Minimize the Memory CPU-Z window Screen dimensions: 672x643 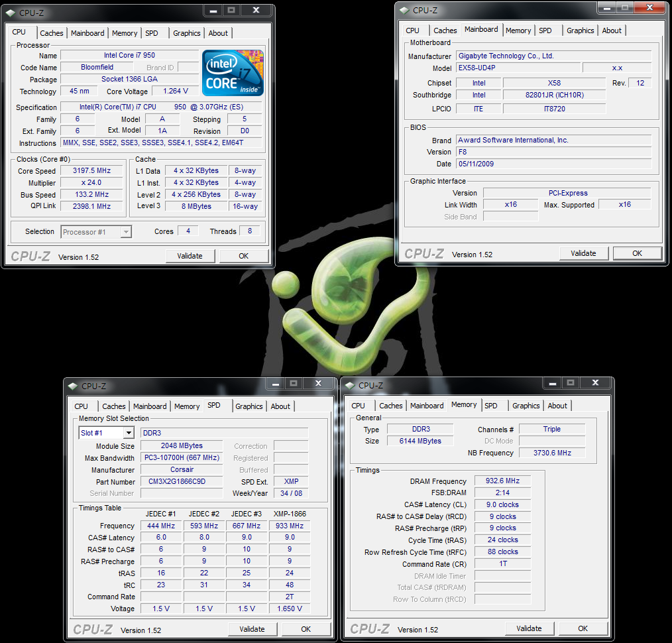pos(553,382)
